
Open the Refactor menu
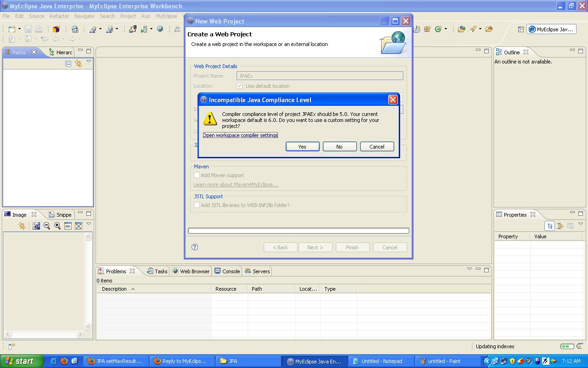pyautogui.click(x=59, y=16)
